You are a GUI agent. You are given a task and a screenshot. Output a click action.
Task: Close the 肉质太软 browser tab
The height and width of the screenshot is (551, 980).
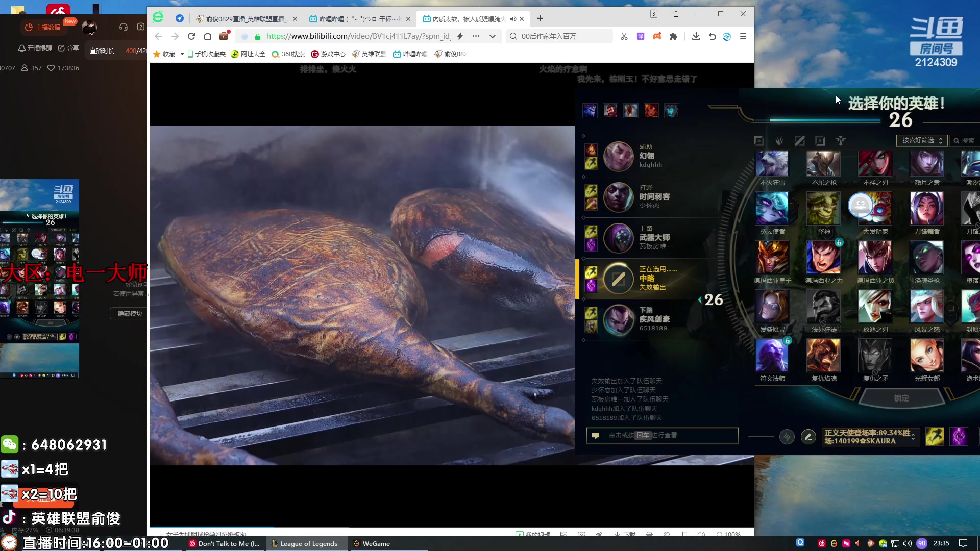(x=522, y=19)
